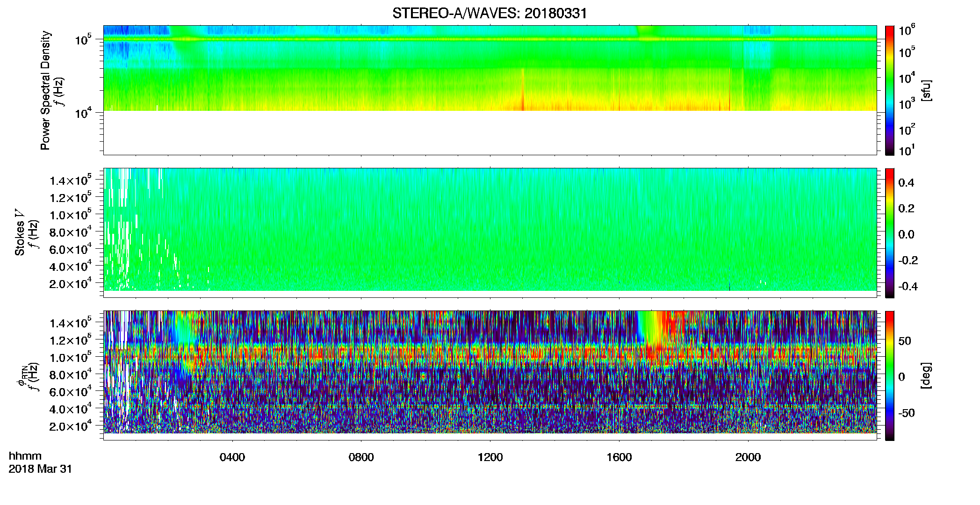Click the Stokes V axis label
This screenshot has width=980, height=505.
[x=20, y=233]
